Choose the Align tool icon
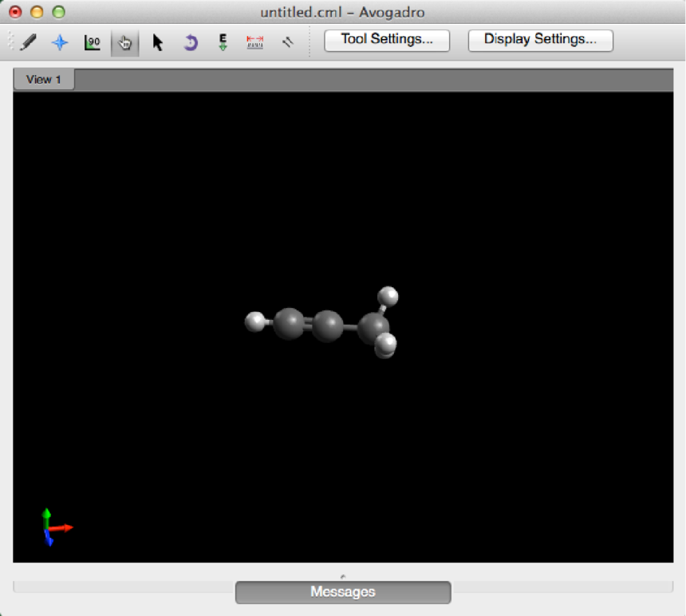The height and width of the screenshot is (616, 686). [287, 42]
